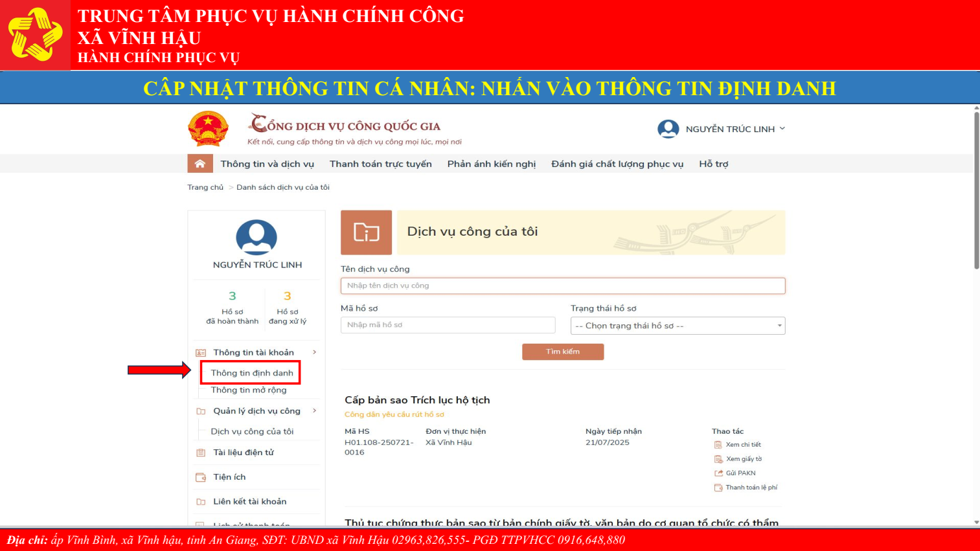Screen dimensions: 980x551
Task: Go to Trang chủ breadcrumb link
Action: tap(205, 187)
